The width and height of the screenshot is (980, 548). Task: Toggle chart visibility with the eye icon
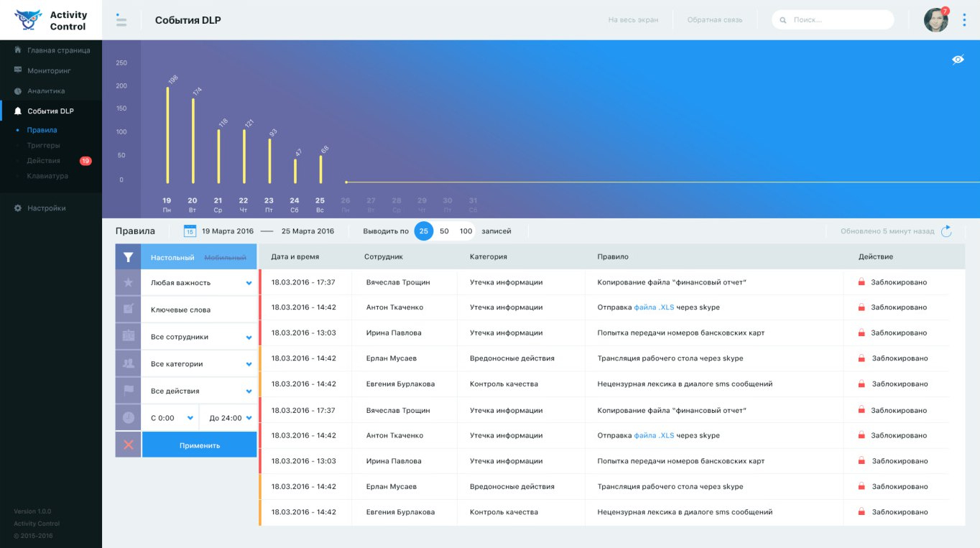[x=958, y=60]
